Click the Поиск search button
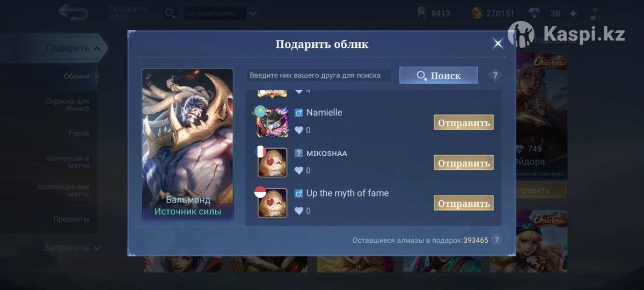Screen dimensions: 644x290 [438, 75]
